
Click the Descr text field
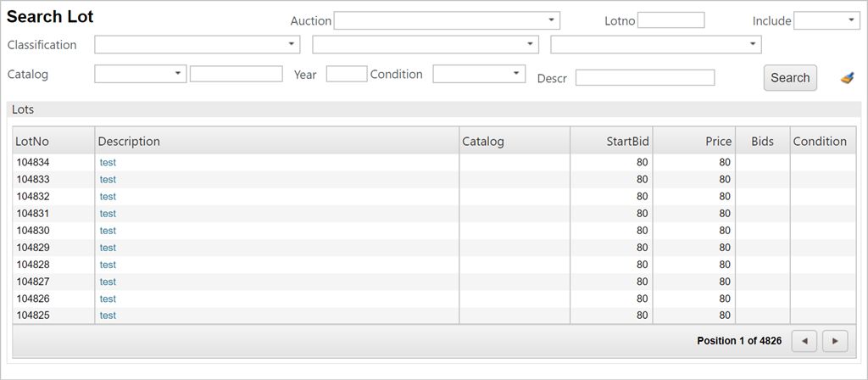(644, 78)
